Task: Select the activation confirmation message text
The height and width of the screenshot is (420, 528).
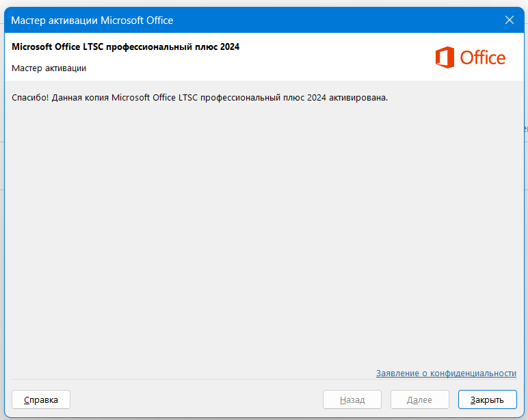Action: [200, 98]
